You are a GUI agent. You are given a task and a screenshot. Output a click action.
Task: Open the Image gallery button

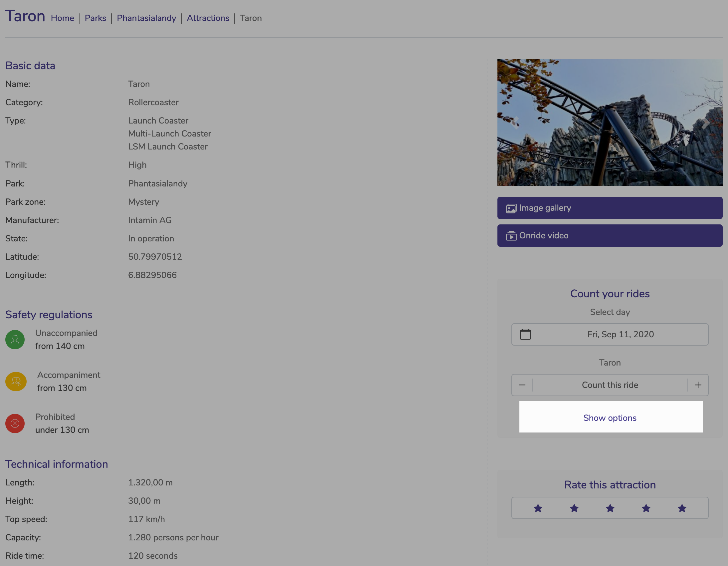[610, 208]
